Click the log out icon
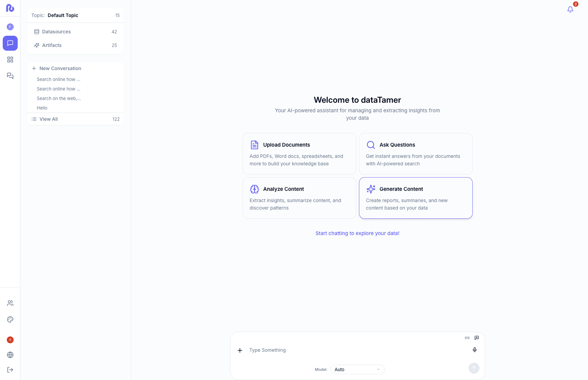The height and width of the screenshot is (380, 588). point(10,370)
